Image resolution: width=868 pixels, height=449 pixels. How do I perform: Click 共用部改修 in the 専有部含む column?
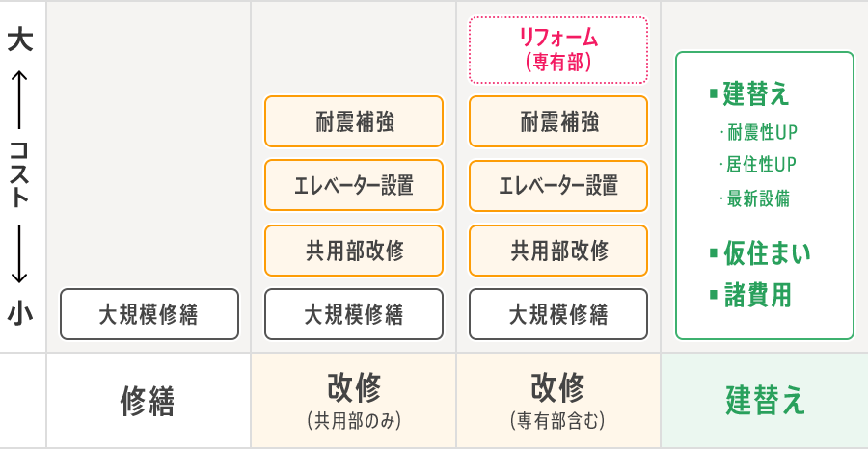coord(558,251)
